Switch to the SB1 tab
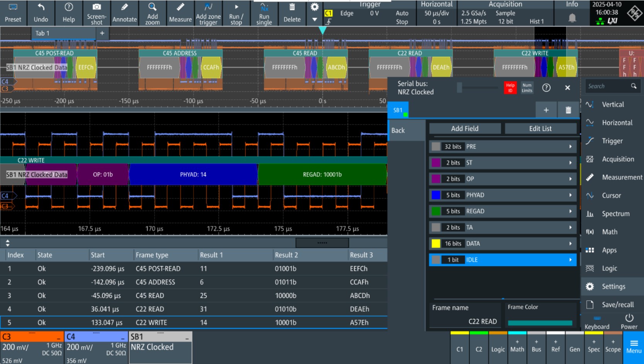The image size is (644, 364). click(x=398, y=110)
